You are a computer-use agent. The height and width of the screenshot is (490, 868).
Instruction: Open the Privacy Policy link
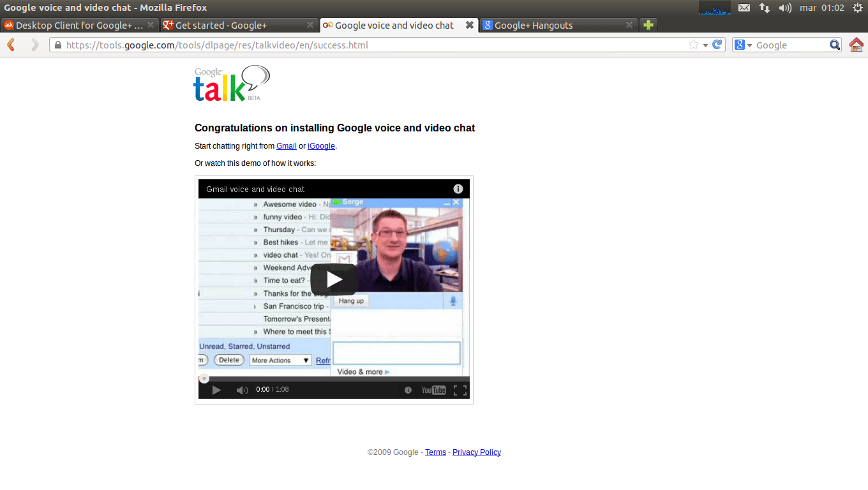pyautogui.click(x=477, y=452)
